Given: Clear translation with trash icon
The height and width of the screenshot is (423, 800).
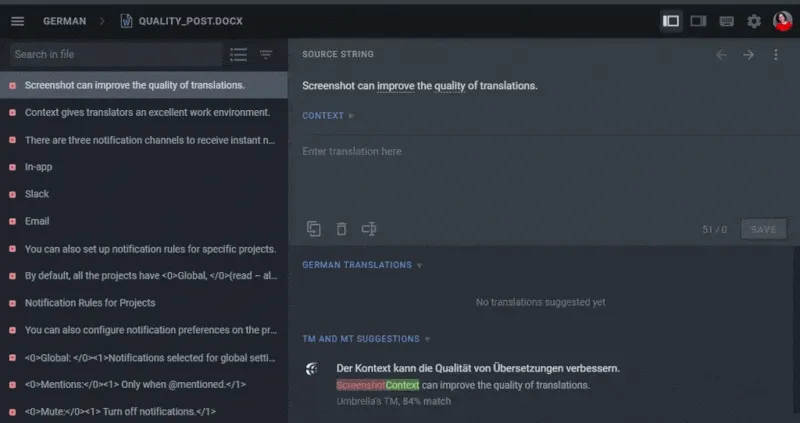Looking at the screenshot, I should [341, 229].
